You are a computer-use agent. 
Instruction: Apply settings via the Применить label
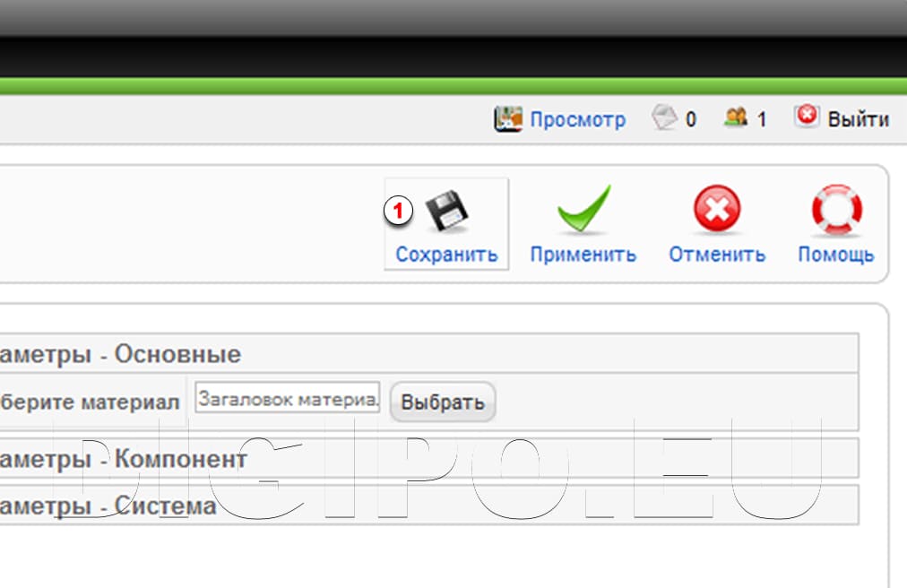tap(583, 253)
